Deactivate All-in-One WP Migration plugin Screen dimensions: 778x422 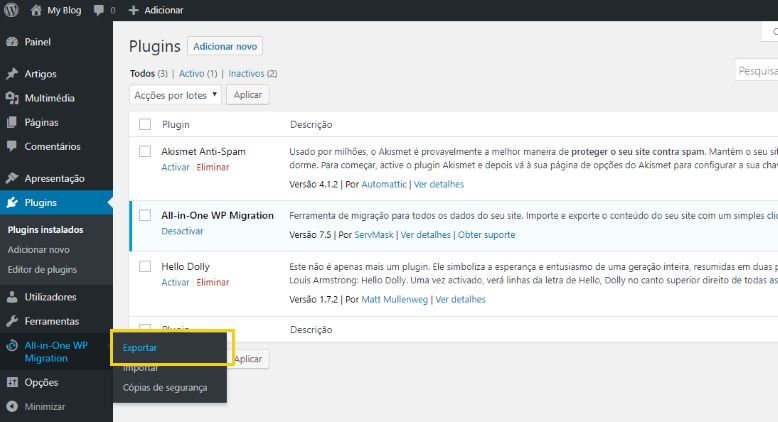click(182, 231)
